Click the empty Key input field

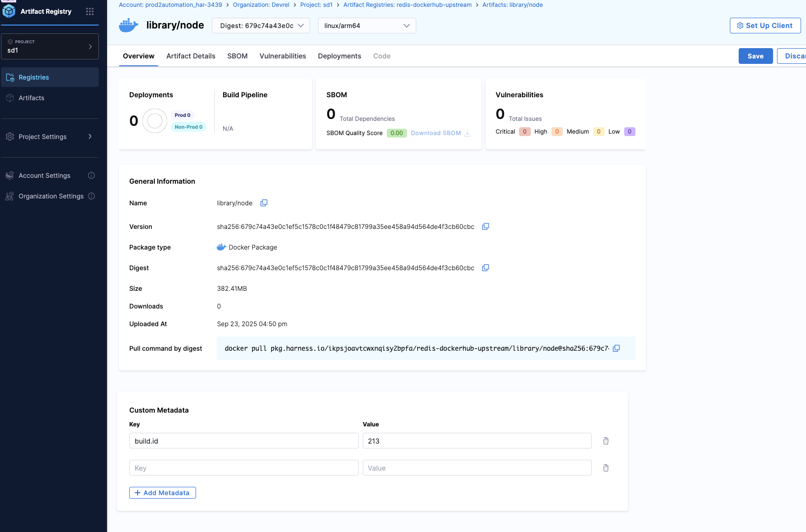click(243, 468)
